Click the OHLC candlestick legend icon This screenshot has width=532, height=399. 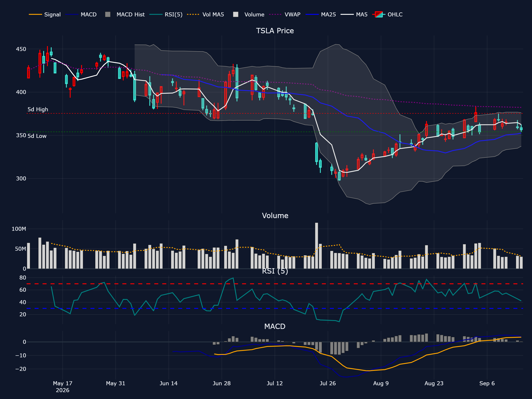[x=379, y=14]
